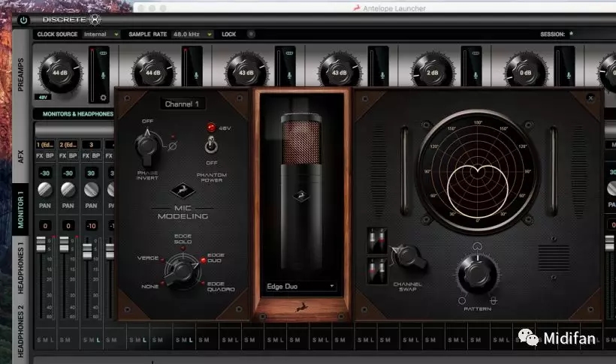Click the antelope logo above Mic Modeling

tap(178, 191)
